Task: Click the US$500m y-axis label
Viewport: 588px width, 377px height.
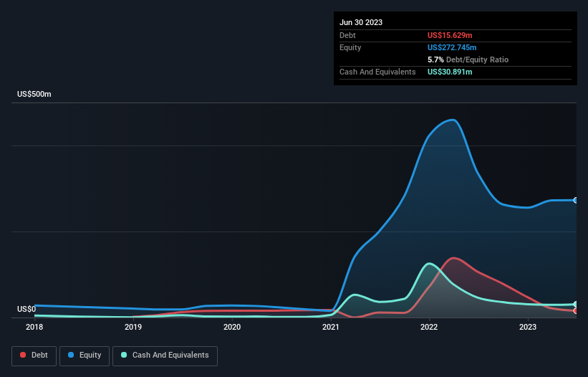Action: tap(34, 94)
